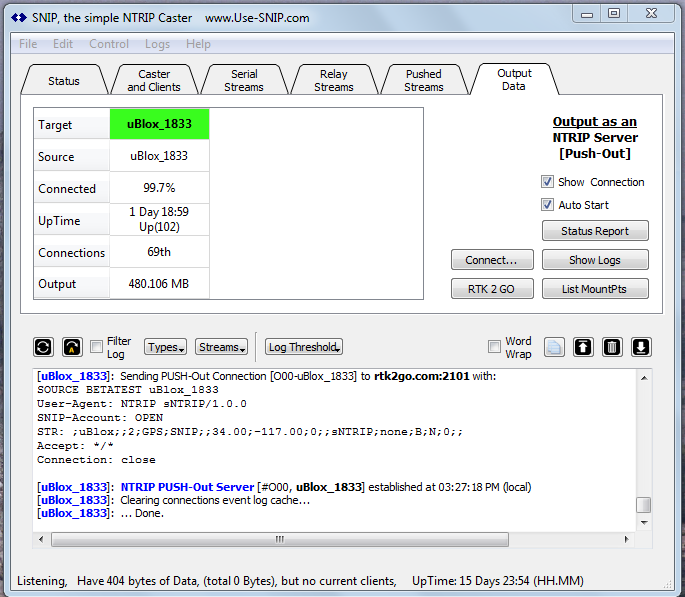Expand the Streams dropdown
Image resolution: width=685 pixels, height=597 pixels.
(221, 347)
